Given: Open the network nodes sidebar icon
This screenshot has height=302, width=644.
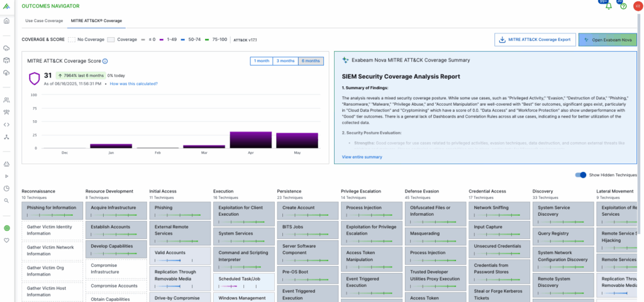Looking at the screenshot, I should click(x=6, y=137).
